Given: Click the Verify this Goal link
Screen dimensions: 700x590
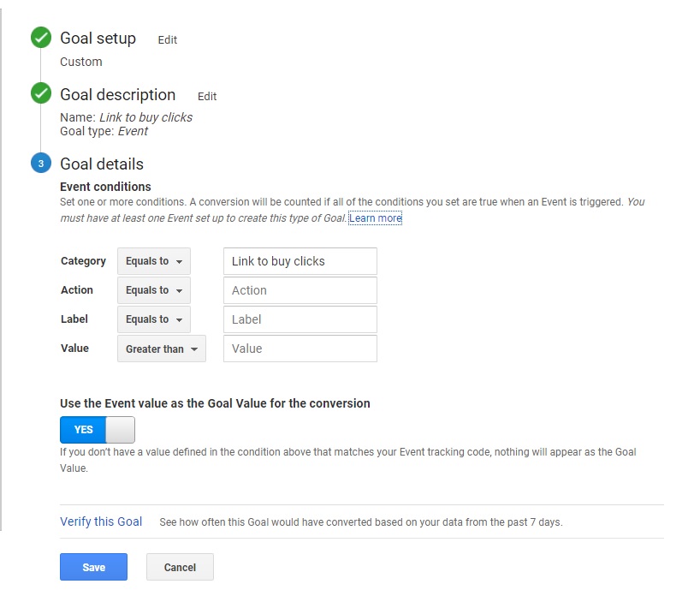Looking at the screenshot, I should [101, 521].
